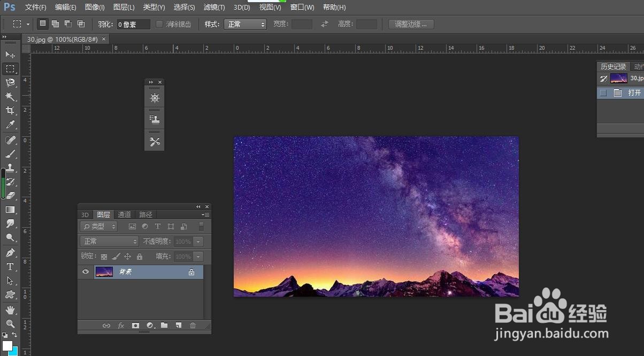Choose Subtract from selection mode button
This screenshot has width=644, height=356.
click(68, 24)
